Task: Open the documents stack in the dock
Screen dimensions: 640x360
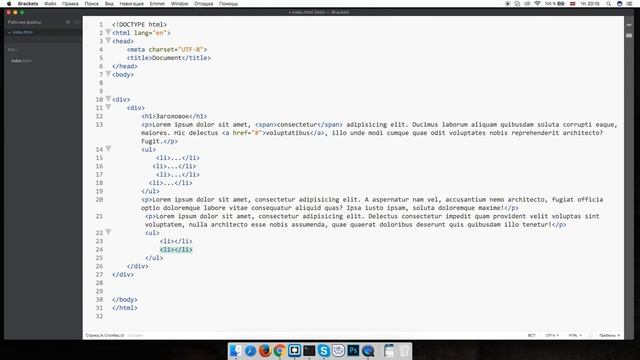Action: [x=389, y=351]
